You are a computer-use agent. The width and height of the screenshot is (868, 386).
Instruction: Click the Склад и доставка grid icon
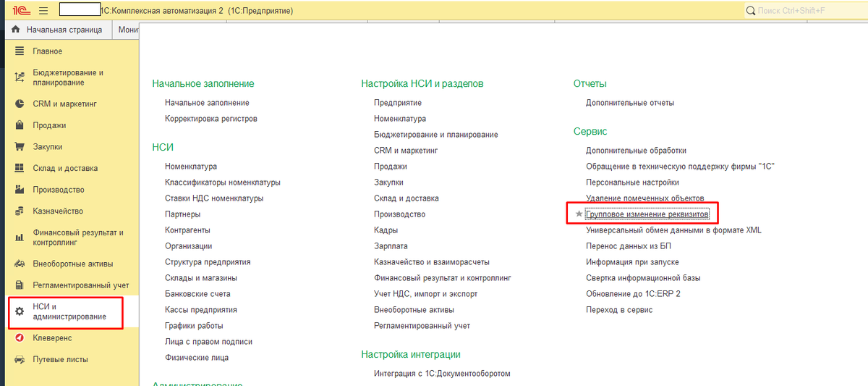(20, 168)
